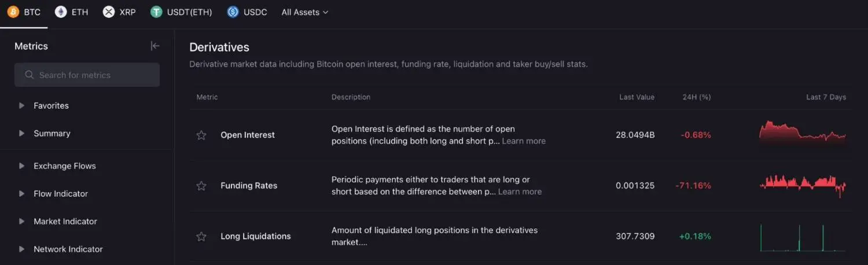This screenshot has width=868, height=265.
Task: Favorite the Open Interest metric
Action: 201,135
